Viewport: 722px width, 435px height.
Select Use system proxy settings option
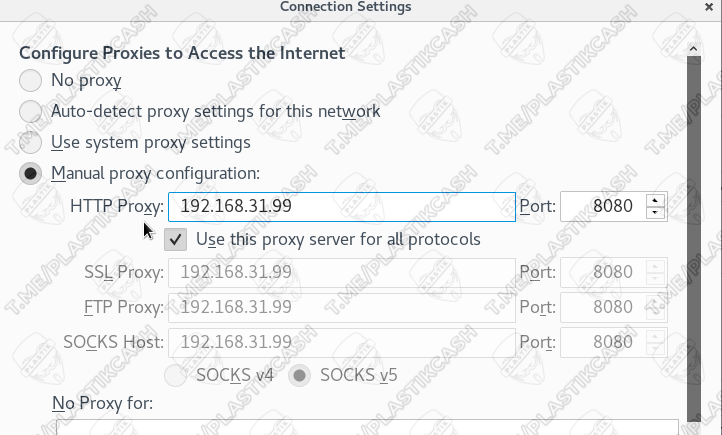click(x=32, y=142)
